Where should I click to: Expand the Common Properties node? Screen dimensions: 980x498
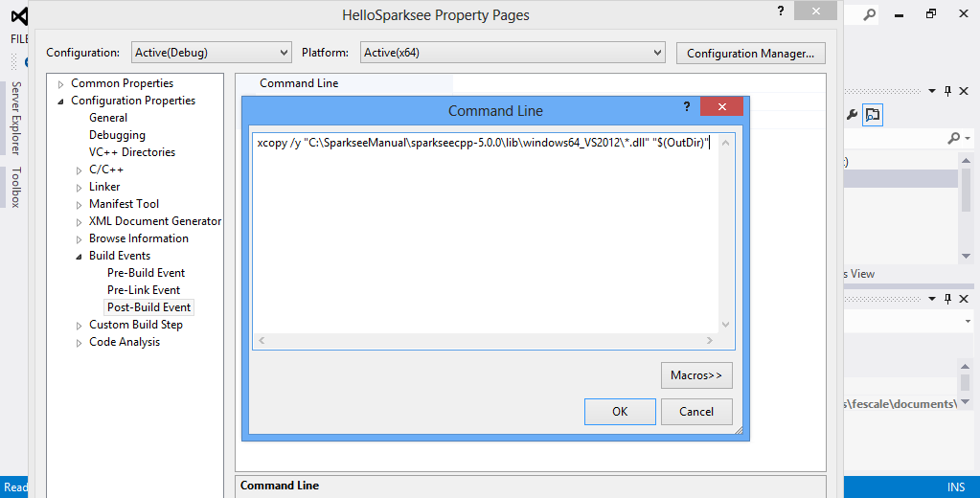coord(60,83)
